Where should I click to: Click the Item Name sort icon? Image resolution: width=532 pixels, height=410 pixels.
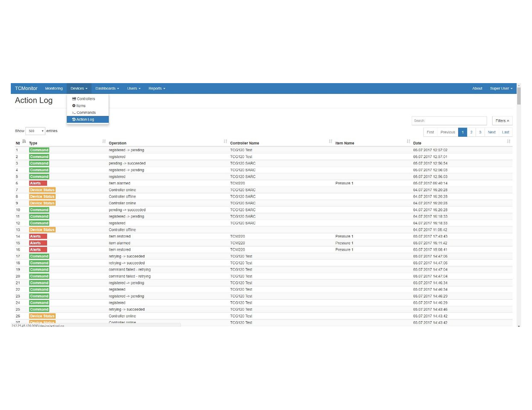[x=408, y=141]
